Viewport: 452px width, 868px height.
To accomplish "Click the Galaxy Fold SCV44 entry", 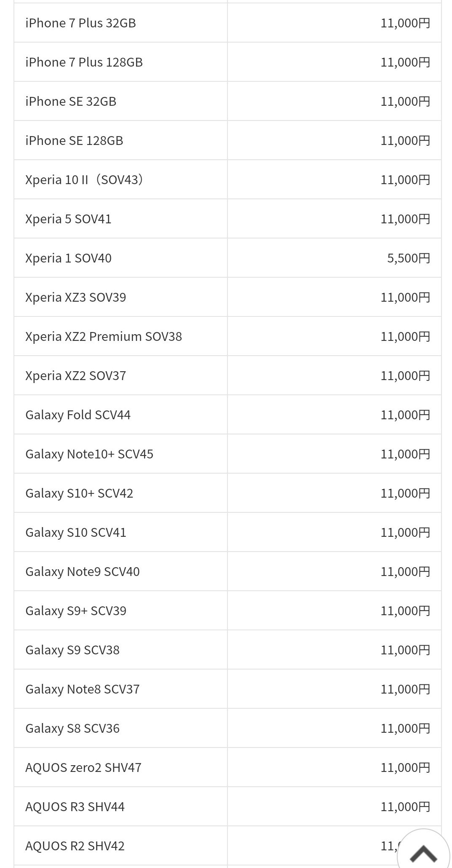I will (78, 415).
